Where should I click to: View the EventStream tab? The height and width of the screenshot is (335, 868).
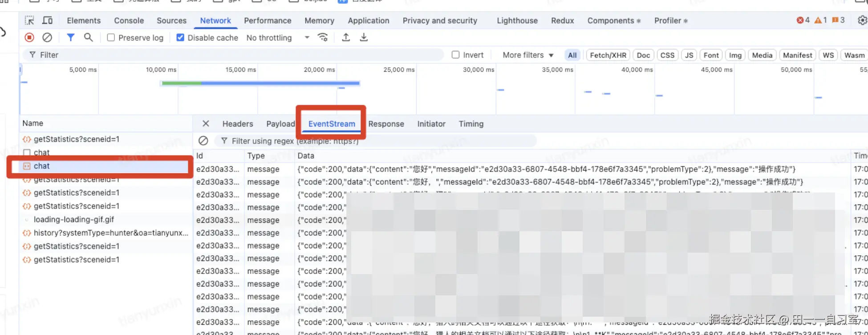click(x=332, y=124)
